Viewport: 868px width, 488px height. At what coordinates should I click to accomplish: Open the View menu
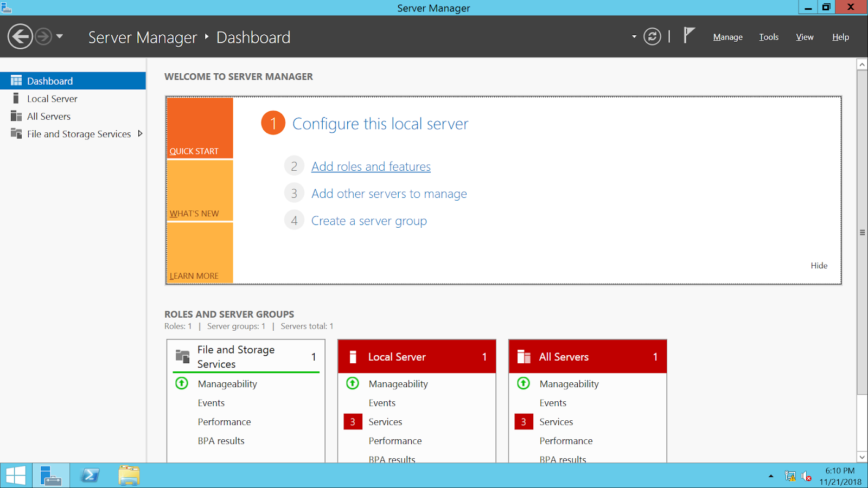point(805,37)
